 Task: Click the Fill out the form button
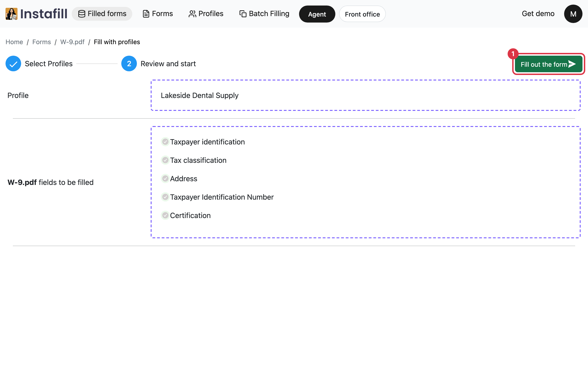[548, 64]
